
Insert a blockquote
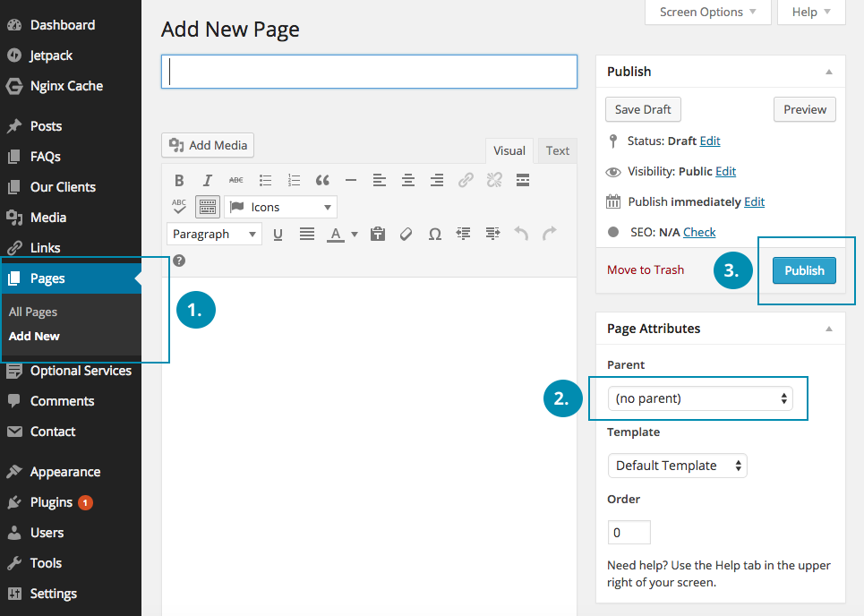click(322, 180)
